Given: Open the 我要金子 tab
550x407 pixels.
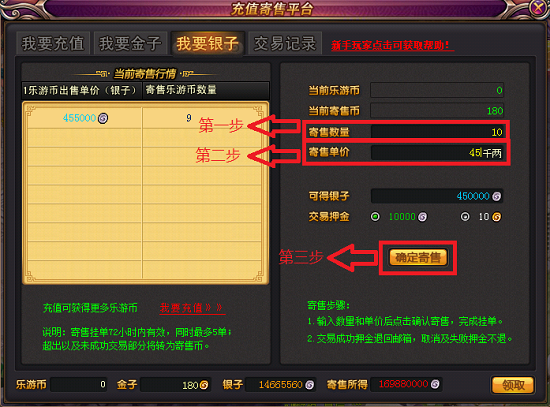Looking at the screenshot, I should (130, 44).
